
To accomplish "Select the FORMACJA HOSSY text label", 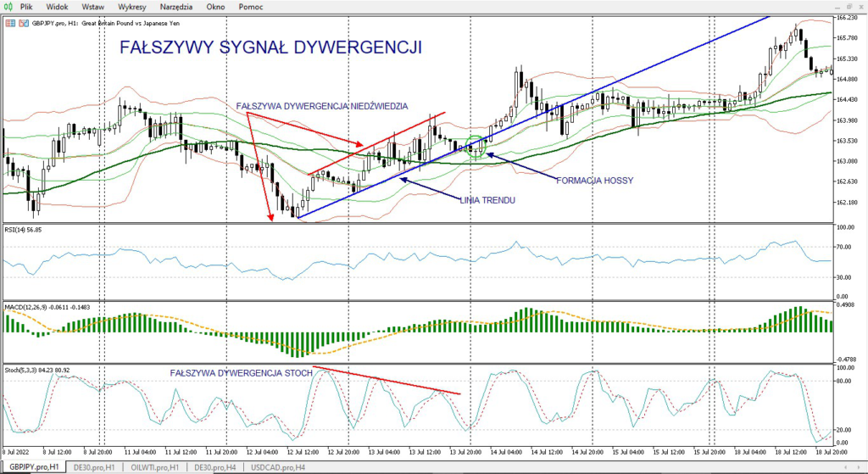I will [x=594, y=181].
